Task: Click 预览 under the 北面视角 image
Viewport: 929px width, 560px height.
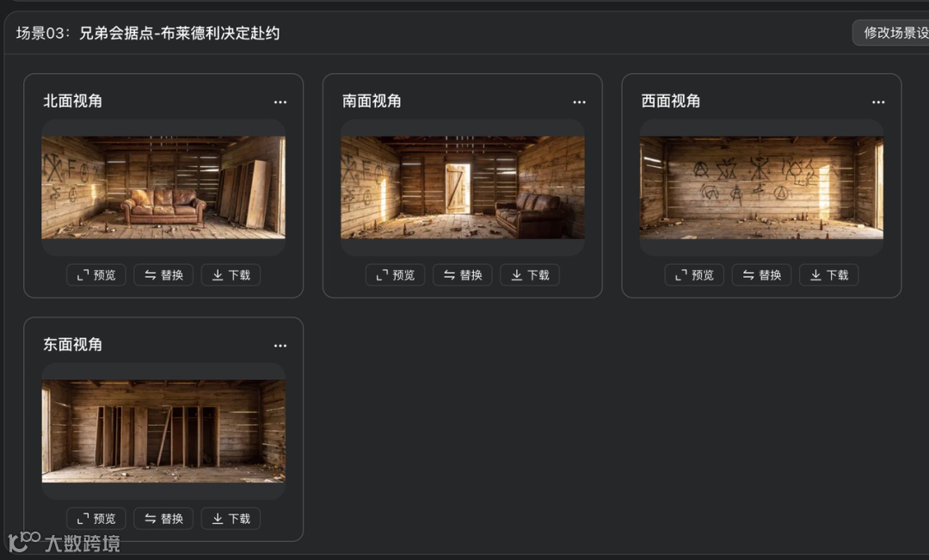Action: click(x=96, y=275)
